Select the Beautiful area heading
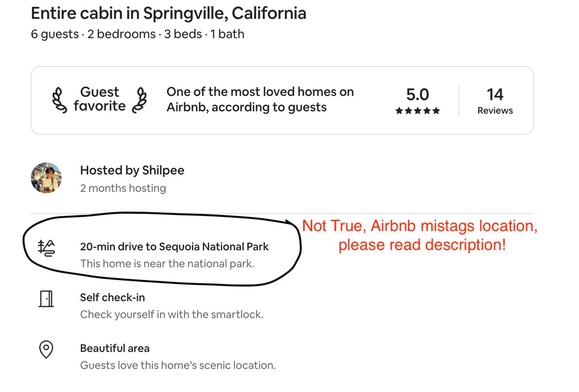Screen dimensions: 579x392 pyautogui.click(x=115, y=348)
